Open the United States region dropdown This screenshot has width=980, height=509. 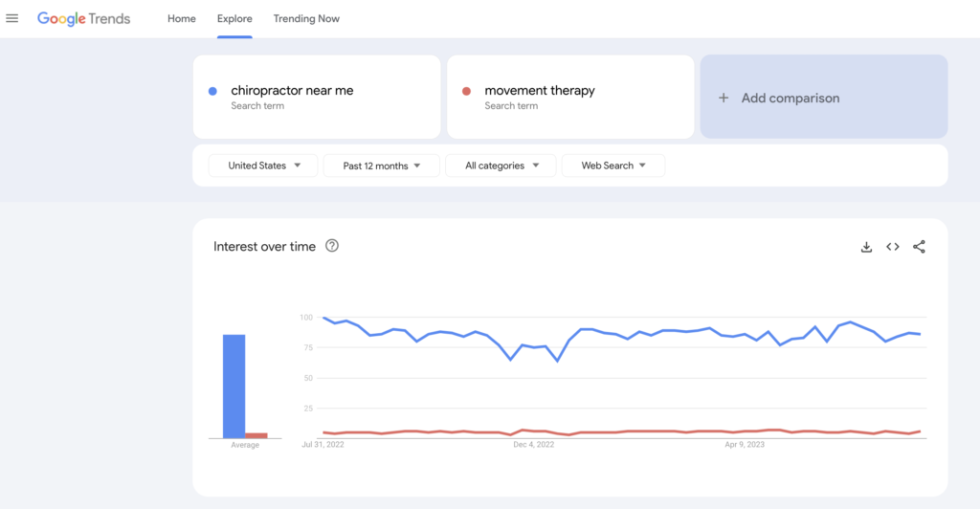click(x=263, y=166)
